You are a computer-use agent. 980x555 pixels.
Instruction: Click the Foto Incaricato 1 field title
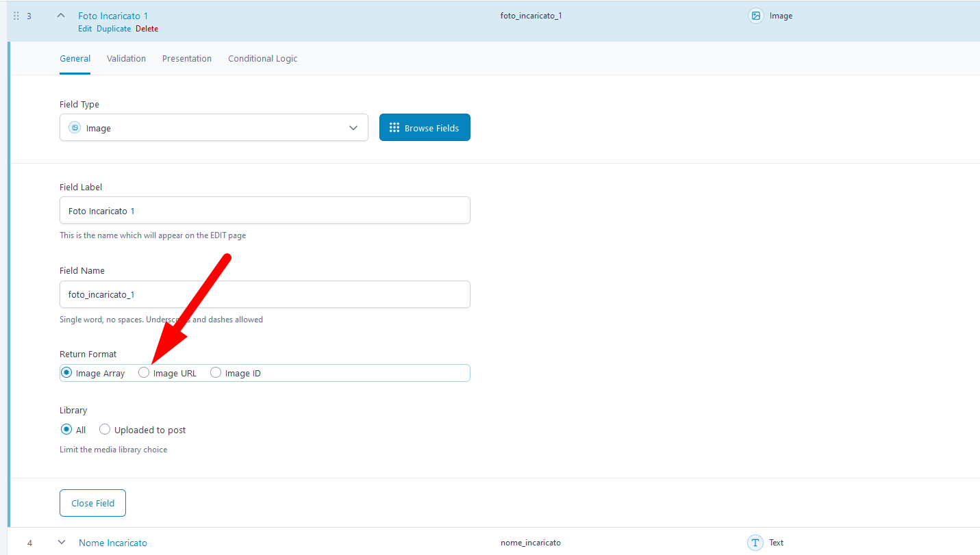pyautogui.click(x=113, y=16)
